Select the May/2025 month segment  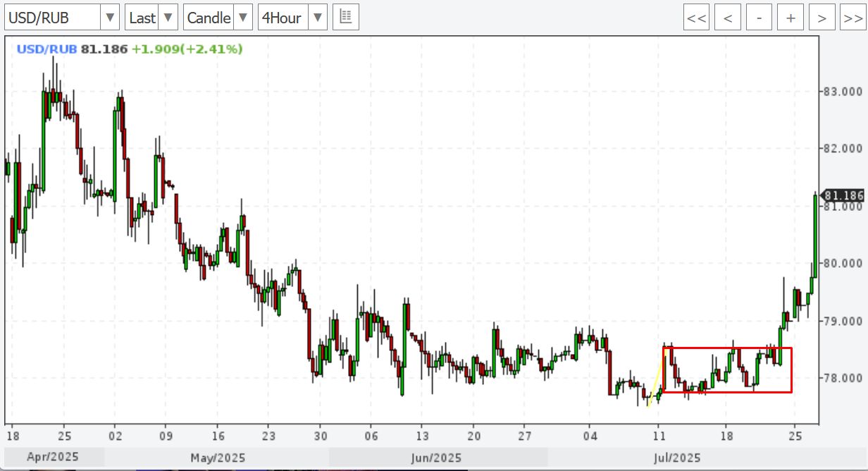tap(218, 458)
